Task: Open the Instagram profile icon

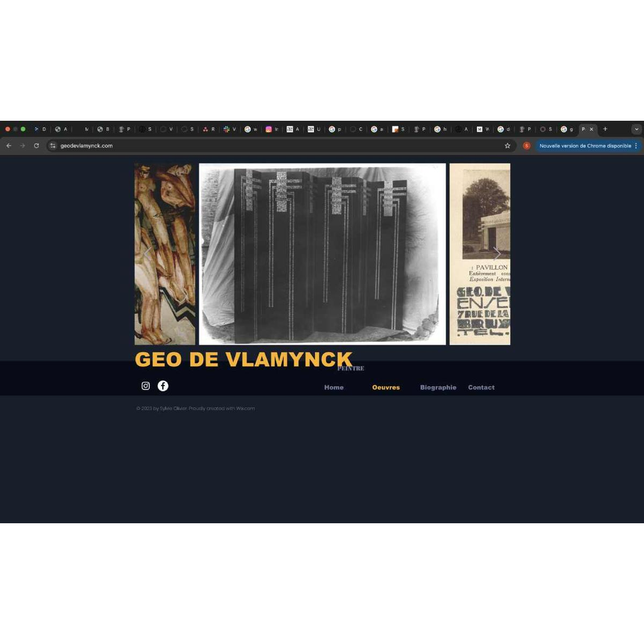Action: click(145, 386)
